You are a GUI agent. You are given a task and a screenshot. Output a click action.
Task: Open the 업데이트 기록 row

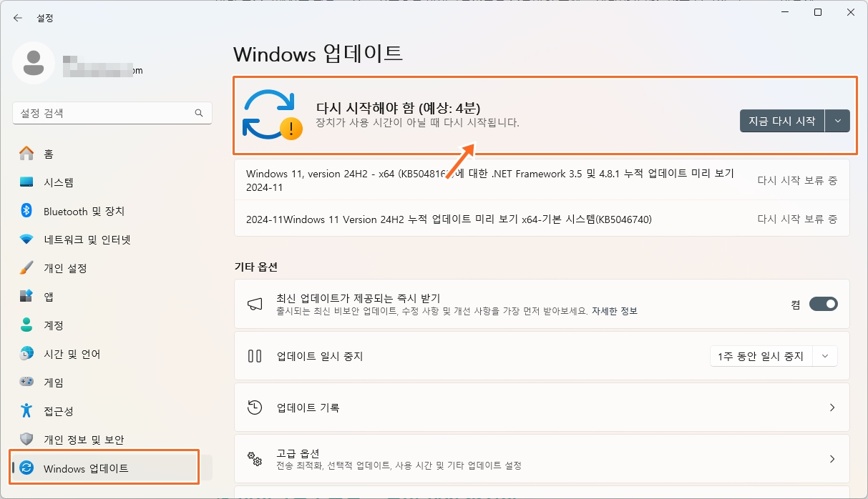[542, 407]
